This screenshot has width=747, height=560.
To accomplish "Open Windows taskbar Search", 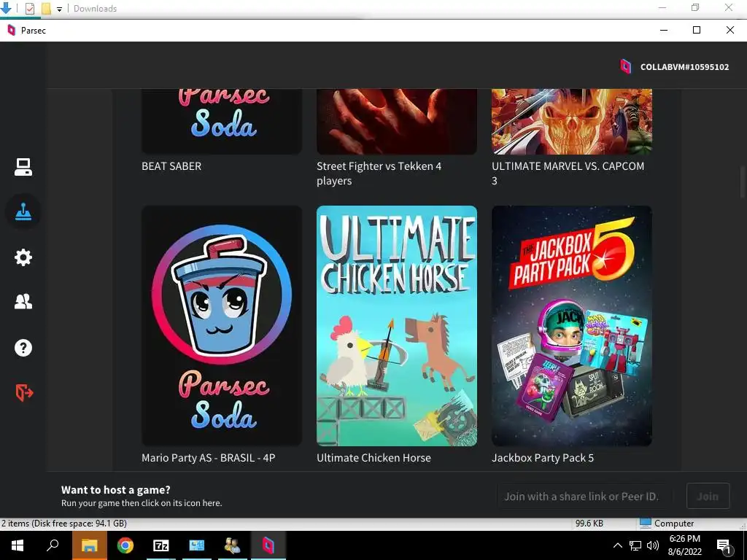I will pos(53,545).
